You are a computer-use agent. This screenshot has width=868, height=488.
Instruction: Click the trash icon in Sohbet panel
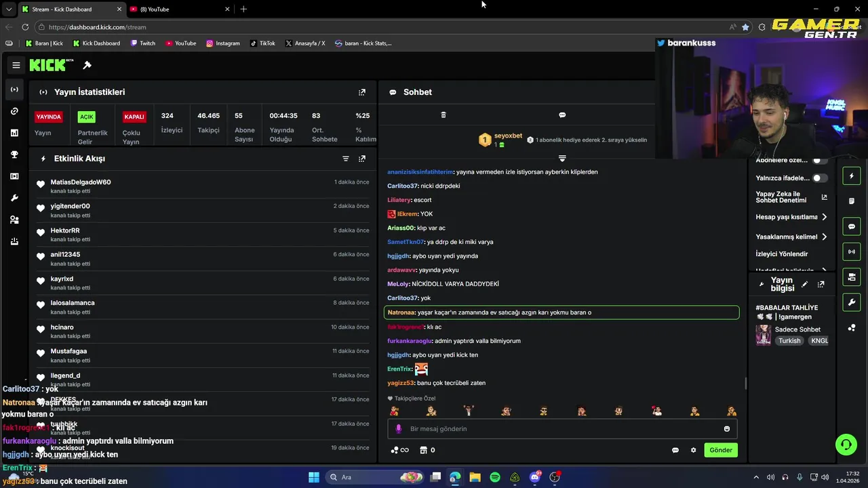tap(443, 115)
